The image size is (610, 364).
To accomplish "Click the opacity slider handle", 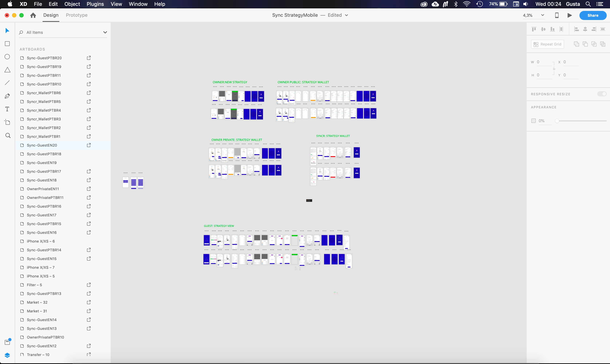I will pyautogui.click(x=557, y=121).
